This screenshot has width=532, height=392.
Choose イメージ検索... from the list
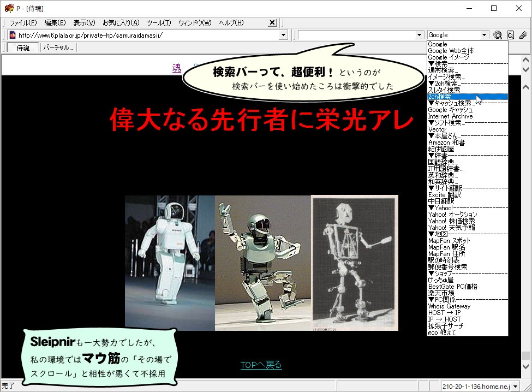pyautogui.click(x=468, y=76)
